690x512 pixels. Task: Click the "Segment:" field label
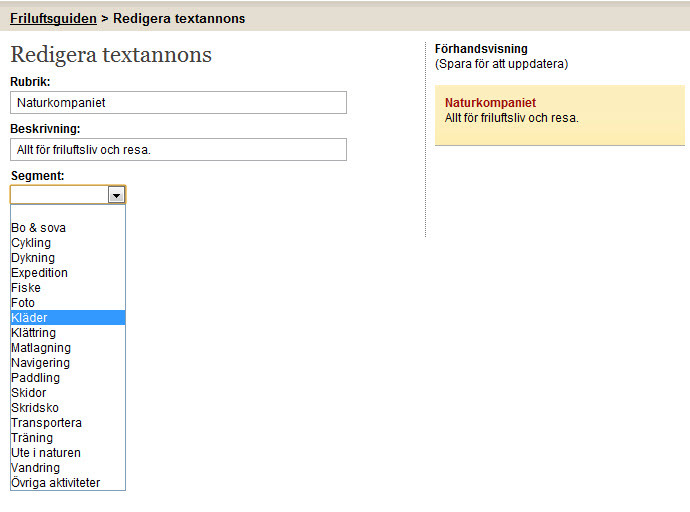click(x=37, y=176)
